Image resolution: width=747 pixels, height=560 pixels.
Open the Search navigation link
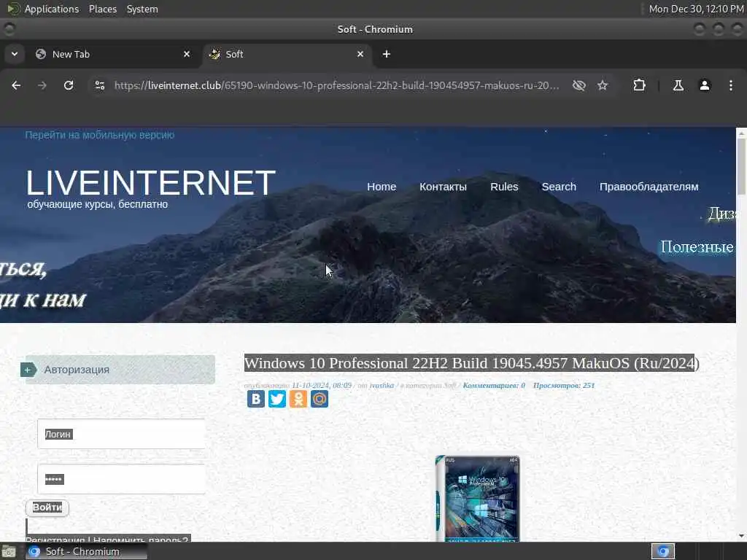pyautogui.click(x=559, y=187)
